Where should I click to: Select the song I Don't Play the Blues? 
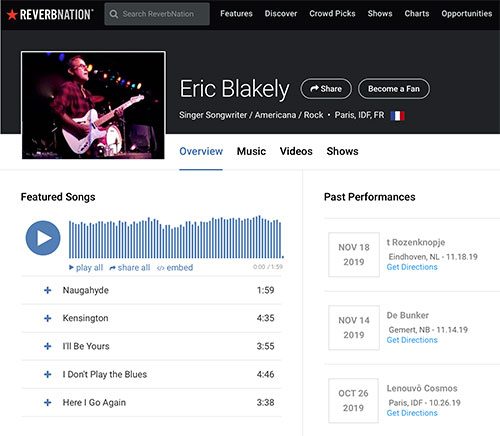pyautogui.click(x=105, y=374)
